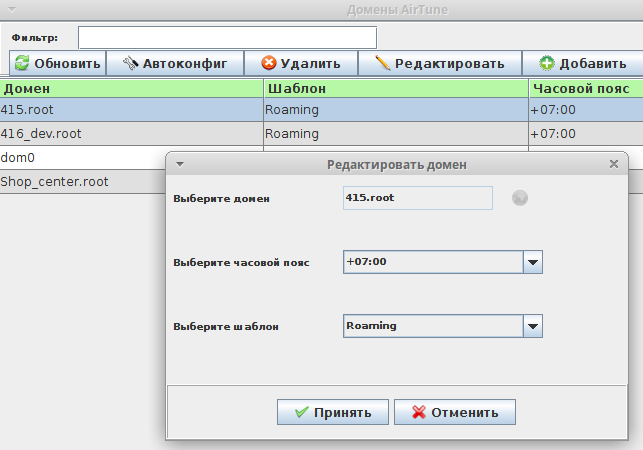Select the 416_dev.root table row
The height and width of the screenshot is (450, 643).
[x=322, y=133]
